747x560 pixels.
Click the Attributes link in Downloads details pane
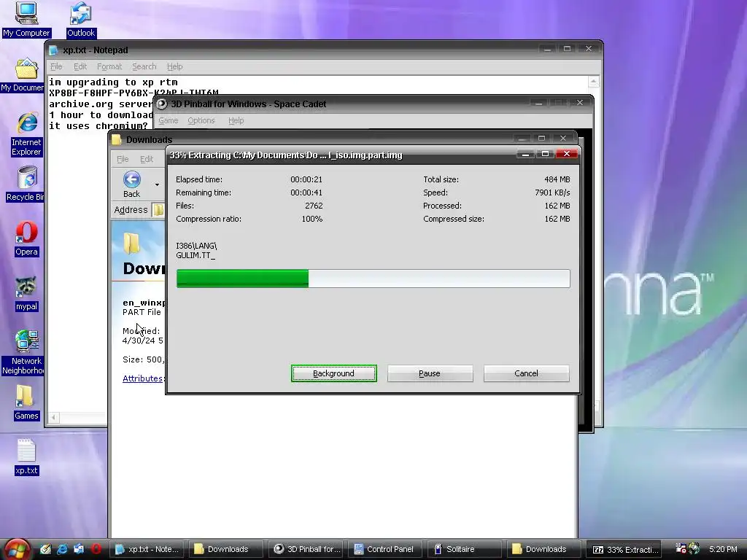(142, 378)
